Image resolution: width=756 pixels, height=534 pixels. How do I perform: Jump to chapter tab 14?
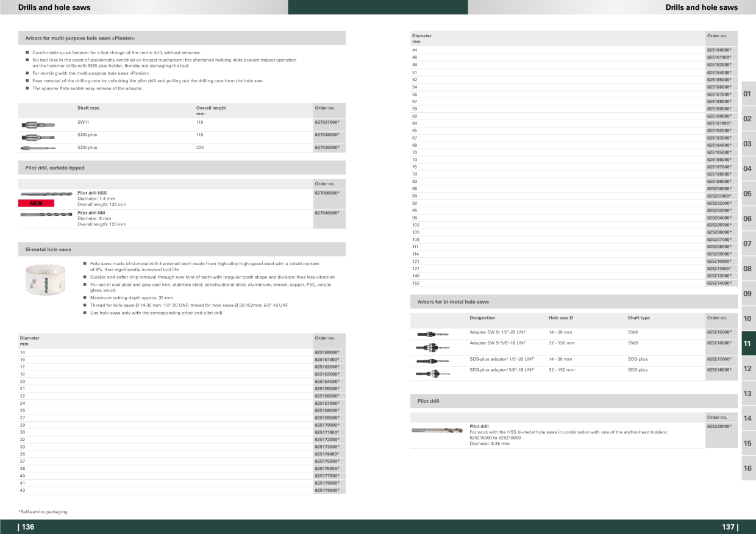[x=748, y=419]
